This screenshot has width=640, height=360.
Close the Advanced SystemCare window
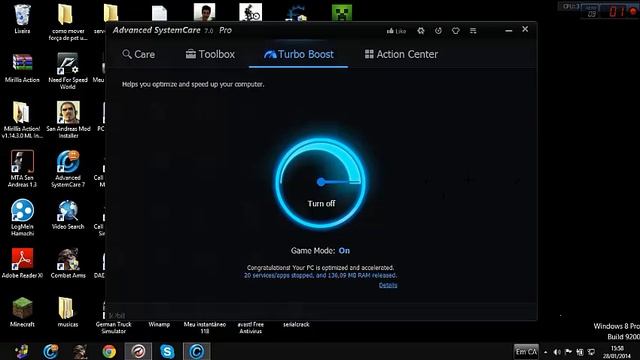tap(525, 29)
